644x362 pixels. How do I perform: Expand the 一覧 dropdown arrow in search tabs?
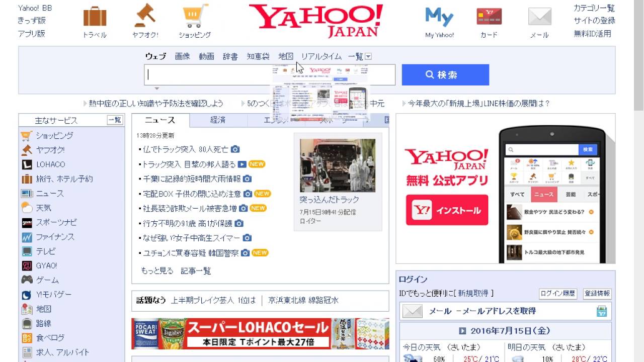coord(368,56)
